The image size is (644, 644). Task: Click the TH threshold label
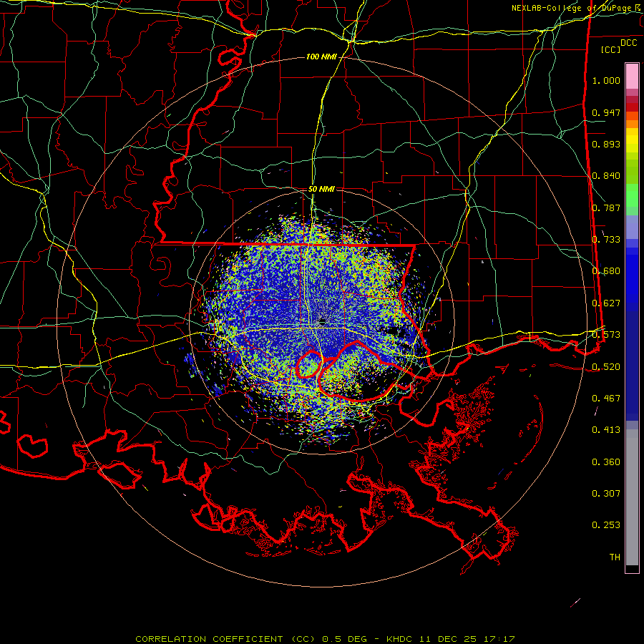coord(615,557)
